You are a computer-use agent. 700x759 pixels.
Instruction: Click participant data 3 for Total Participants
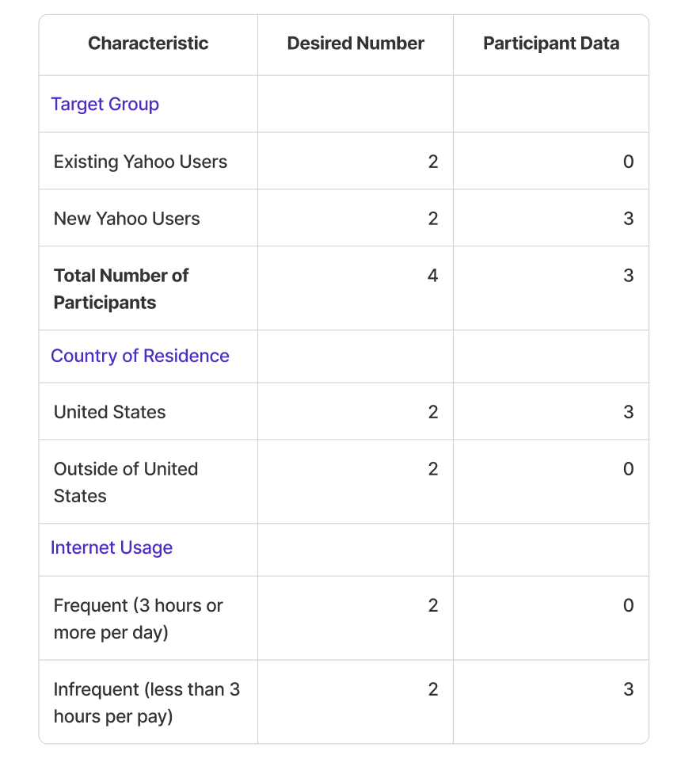click(x=629, y=276)
